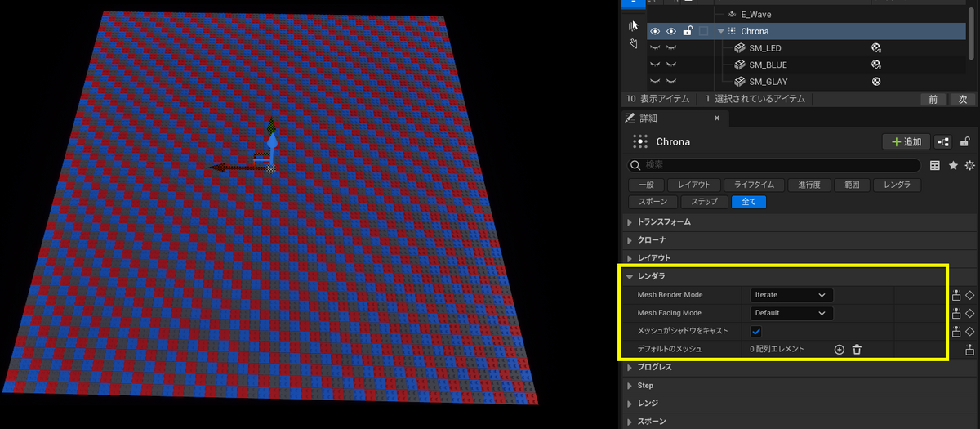Toggle メッシュがシャドウをキャスト checkbox
980x429 pixels.
[756, 331]
